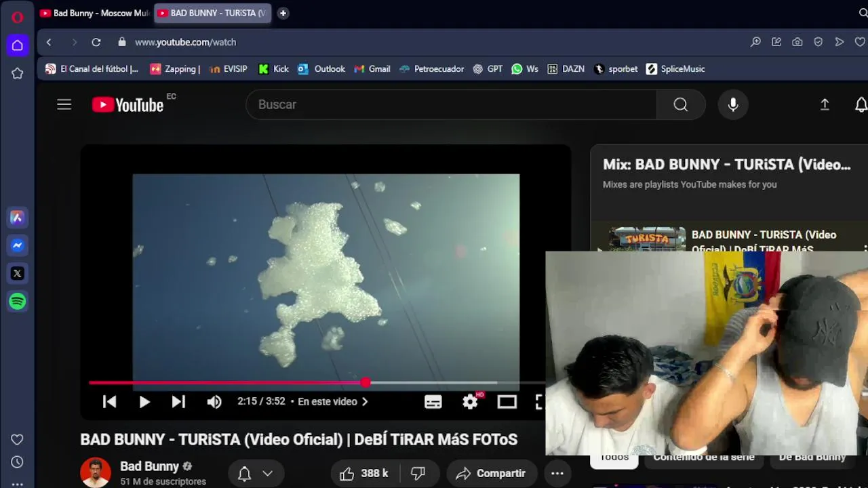Open GPT bookmark
The width and height of the screenshot is (868, 488).
(488, 69)
